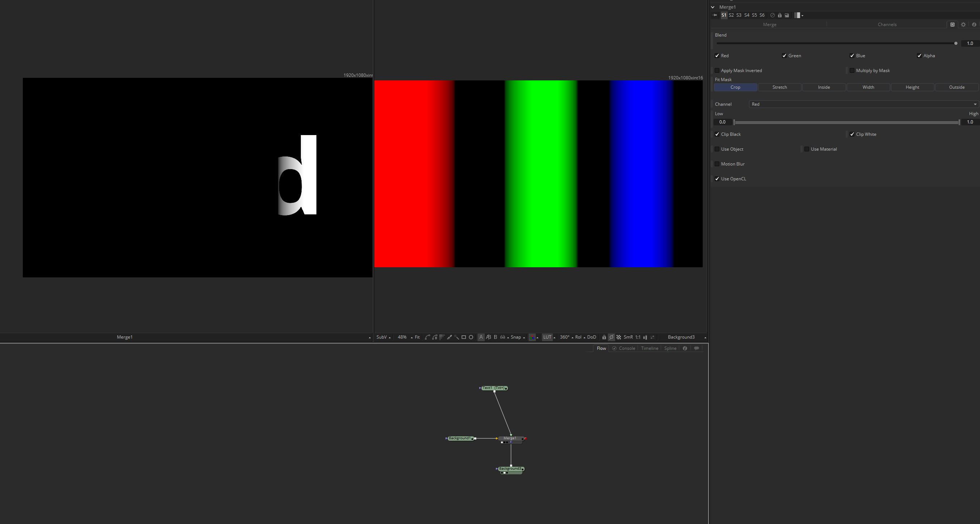This screenshot has width=980, height=524.
Task: Select the Stretch fit mask button
Action: 779,87
